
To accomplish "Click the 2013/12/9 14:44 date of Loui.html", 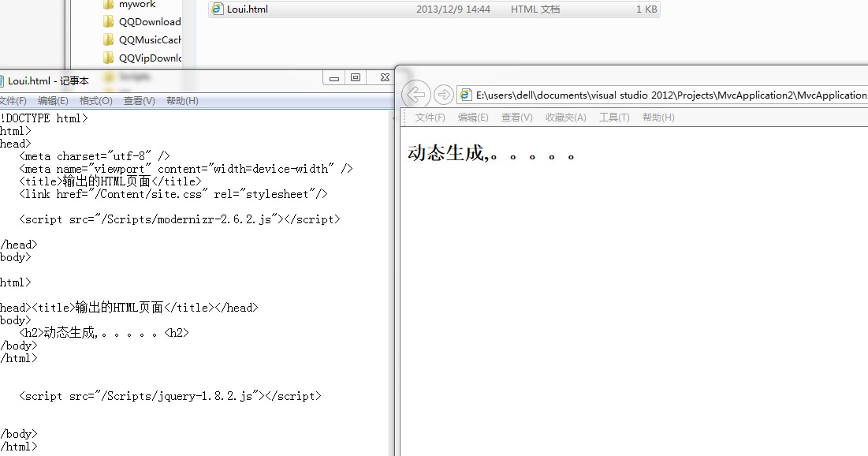I will [453, 9].
